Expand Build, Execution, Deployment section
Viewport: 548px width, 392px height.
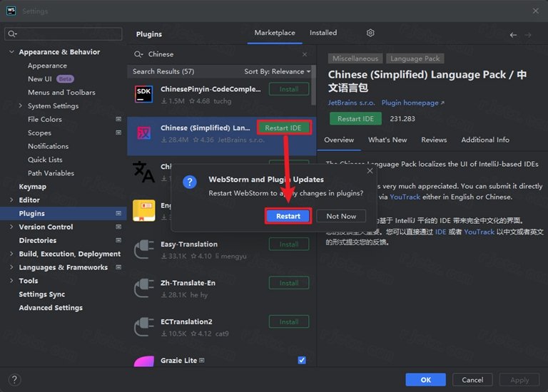[11, 254]
